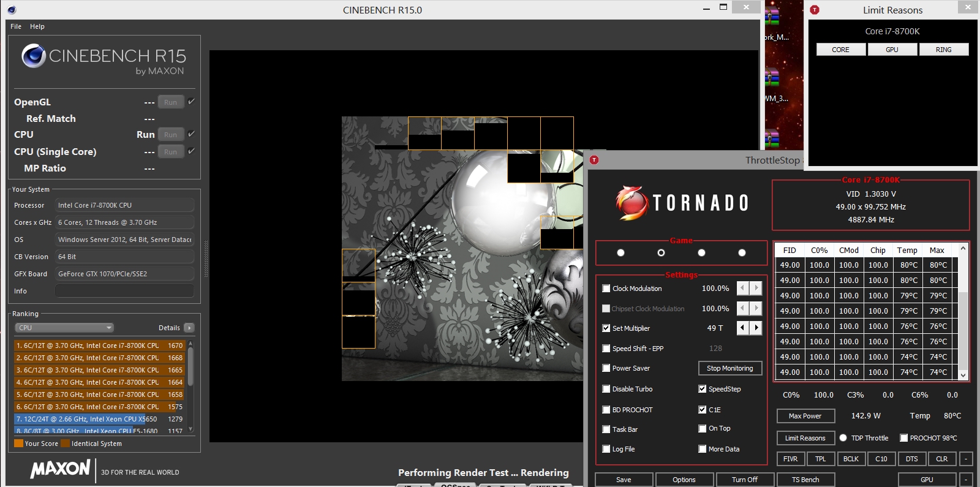980x487 pixels.
Task: Click the CLR button
Action: [942, 459]
